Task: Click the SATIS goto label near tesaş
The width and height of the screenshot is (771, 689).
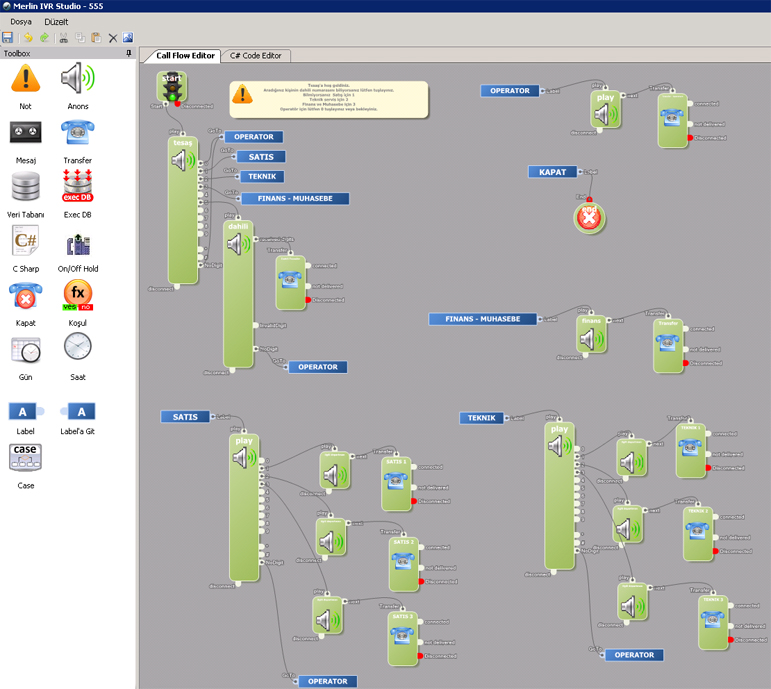Action: pyautogui.click(x=261, y=157)
